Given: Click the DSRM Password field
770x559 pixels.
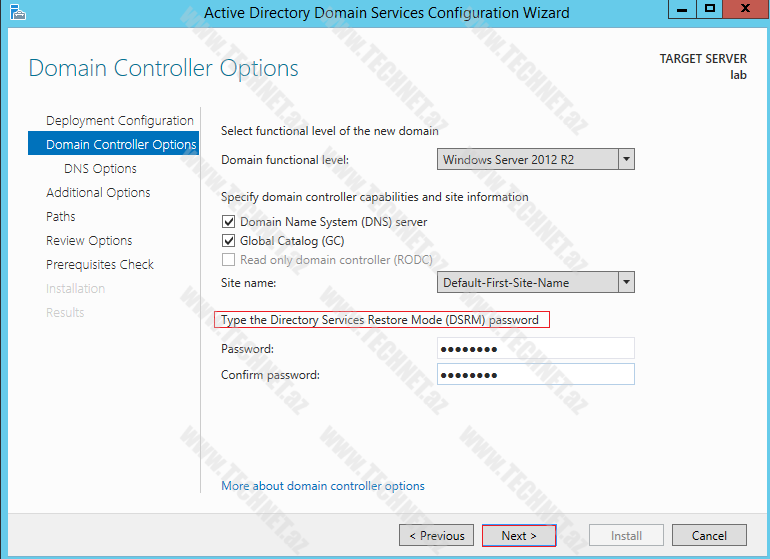Looking at the screenshot, I should (536, 348).
